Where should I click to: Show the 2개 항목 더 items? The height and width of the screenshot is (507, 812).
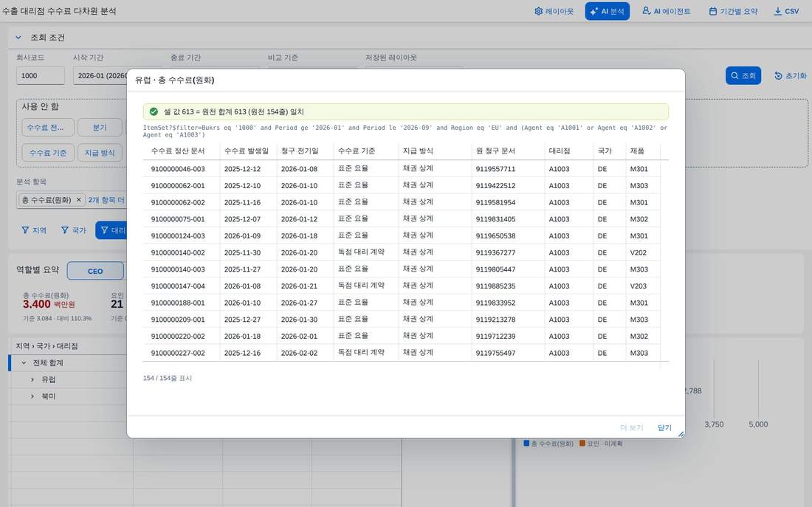click(x=106, y=200)
